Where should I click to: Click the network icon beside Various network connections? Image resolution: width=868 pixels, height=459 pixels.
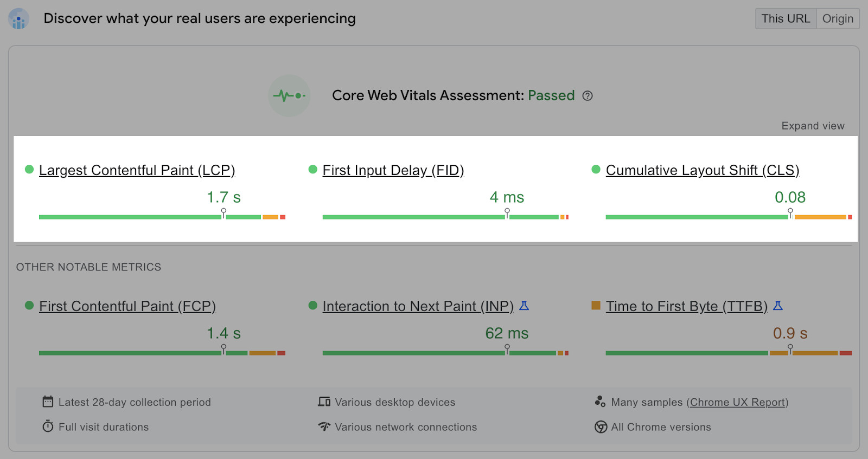coord(324,426)
